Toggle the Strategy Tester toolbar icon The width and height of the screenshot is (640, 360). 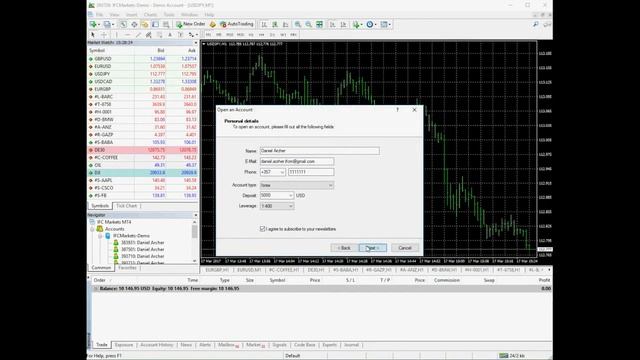(166, 24)
